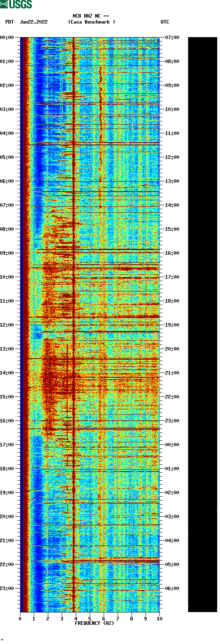This screenshot has width=220, height=644.
Task: Click the 13:00 UTC time label
Action: click(172, 181)
